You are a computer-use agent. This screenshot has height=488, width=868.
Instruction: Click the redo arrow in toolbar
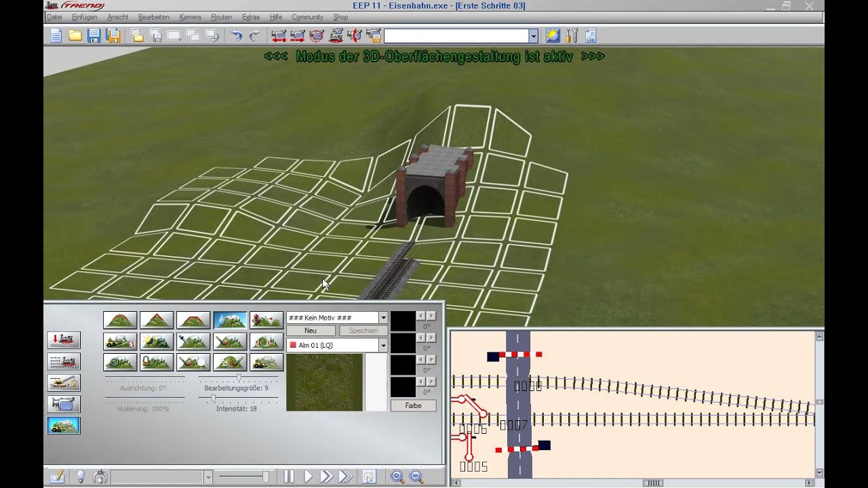pyautogui.click(x=254, y=36)
